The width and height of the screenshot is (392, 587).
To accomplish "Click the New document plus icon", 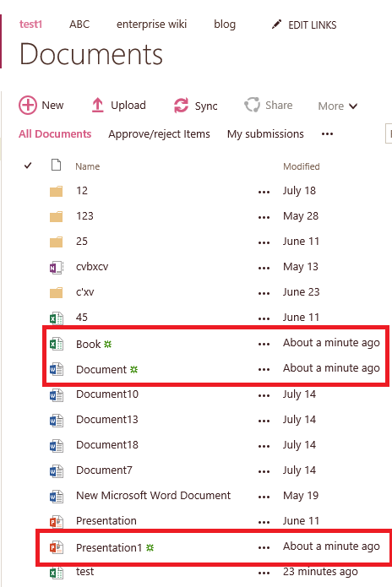I will (x=28, y=106).
